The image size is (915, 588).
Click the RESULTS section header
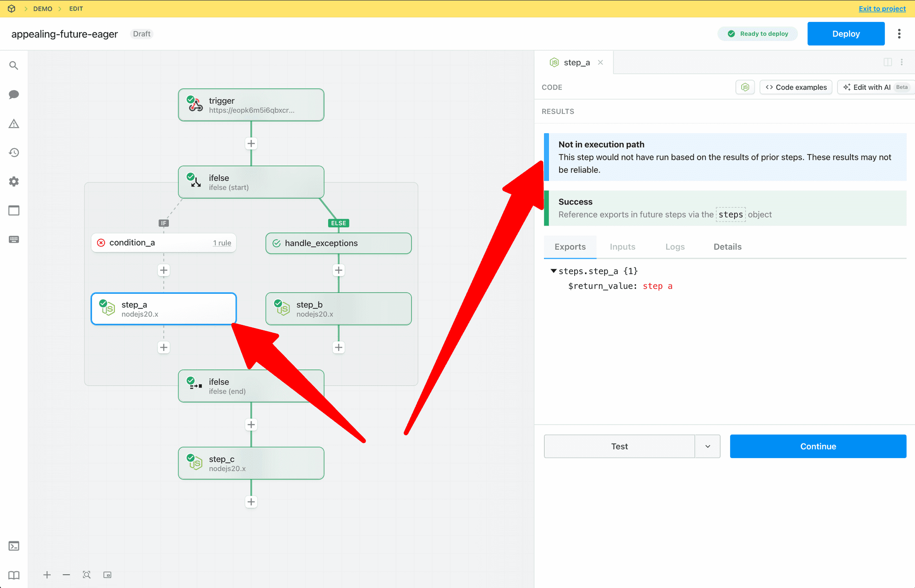point(558,111)
